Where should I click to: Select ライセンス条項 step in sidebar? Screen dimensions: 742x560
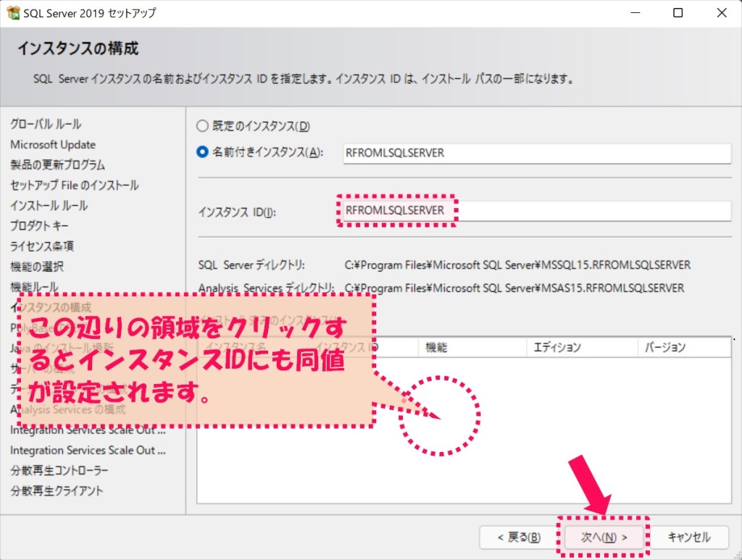pyautogui.click(x=42, y=246)
